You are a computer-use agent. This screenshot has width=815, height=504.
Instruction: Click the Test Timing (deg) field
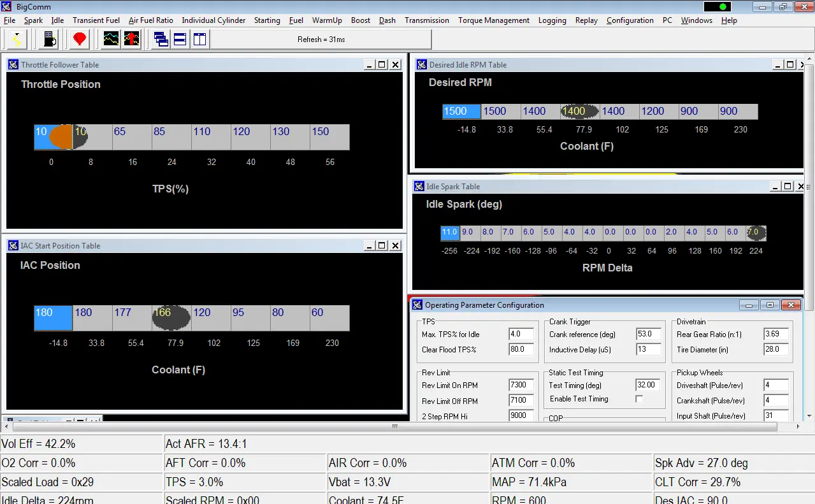pos(649,385)
